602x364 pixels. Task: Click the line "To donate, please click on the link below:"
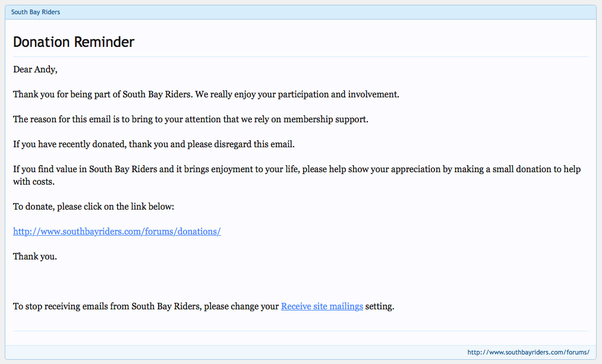coord(93,207)
